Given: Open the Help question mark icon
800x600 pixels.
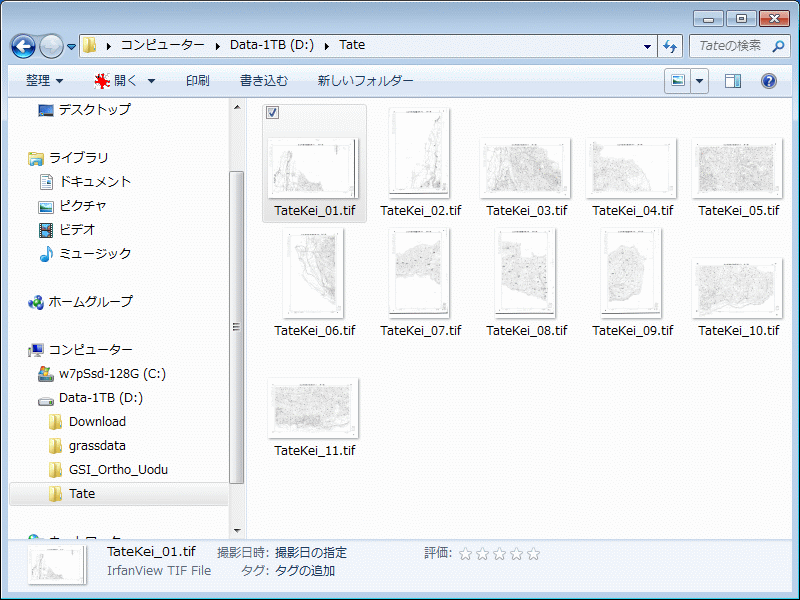Looking at the screenshot, I should [769, 81].
